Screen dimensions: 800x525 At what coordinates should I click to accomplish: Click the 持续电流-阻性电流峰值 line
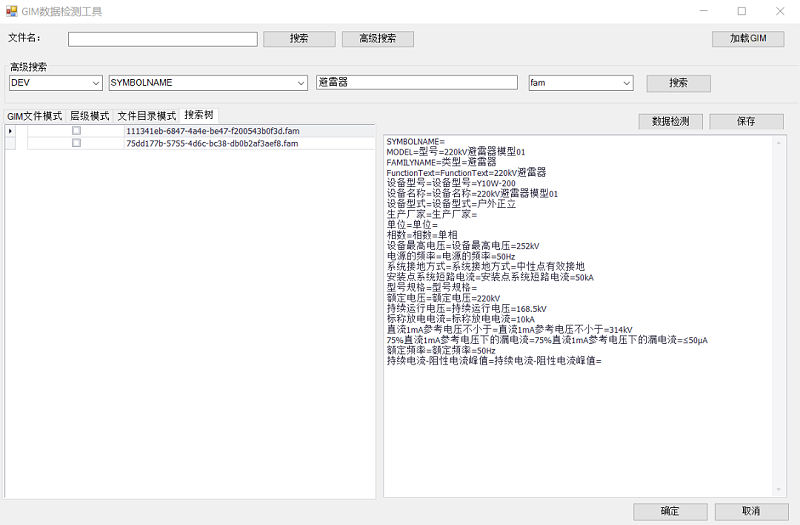tap(494, 361)
